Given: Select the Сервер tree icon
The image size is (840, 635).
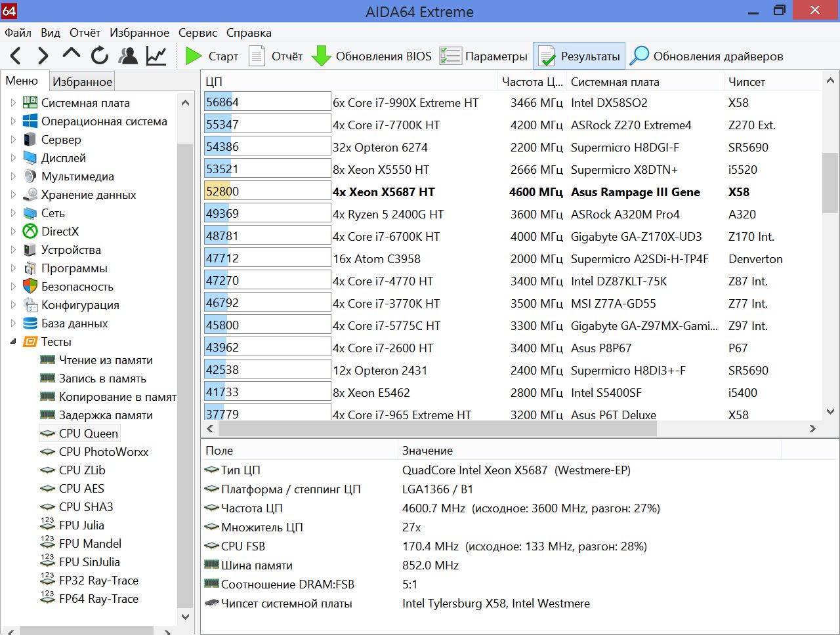Looking at the screenshot, I should [x=30, y=140].
